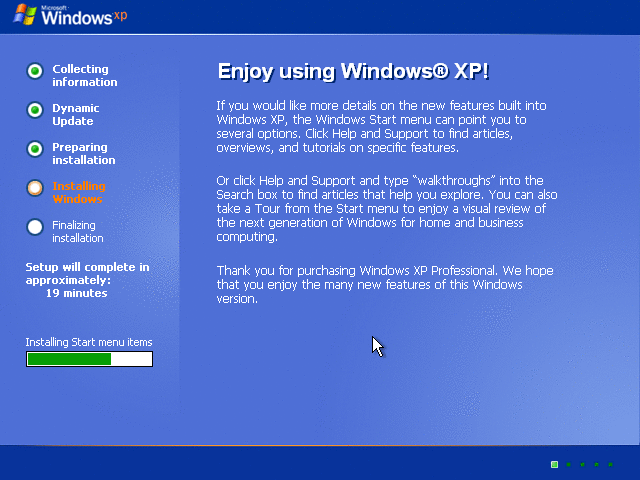
Task: Click the "Collecting information" step label
Action: (85, 76)
